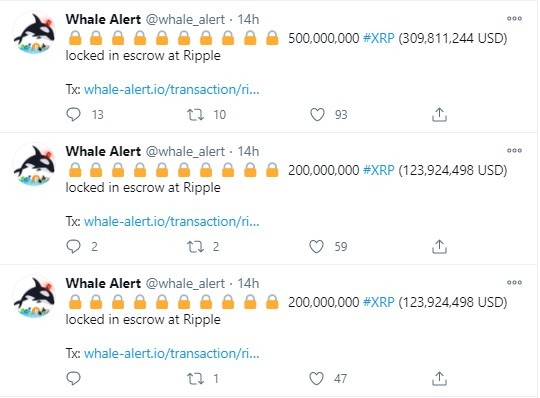Reply to the tweet with 2 comments
The width and height of the screenshot is (540, 398).
click(x=73, y=247)
